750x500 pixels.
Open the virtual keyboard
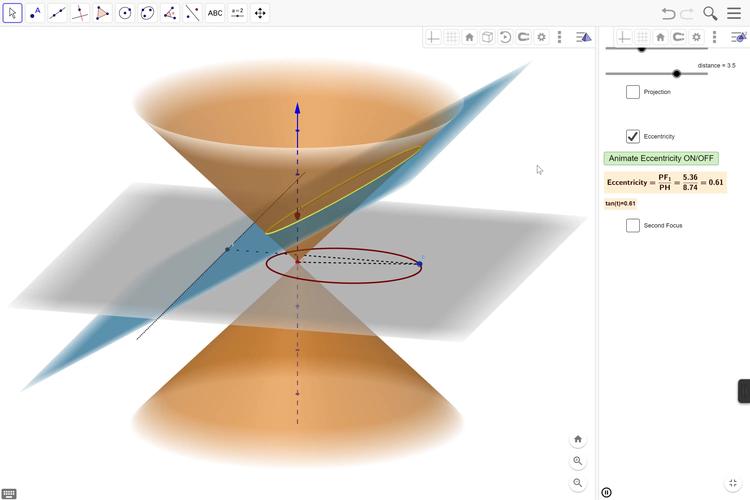point(9,493)
